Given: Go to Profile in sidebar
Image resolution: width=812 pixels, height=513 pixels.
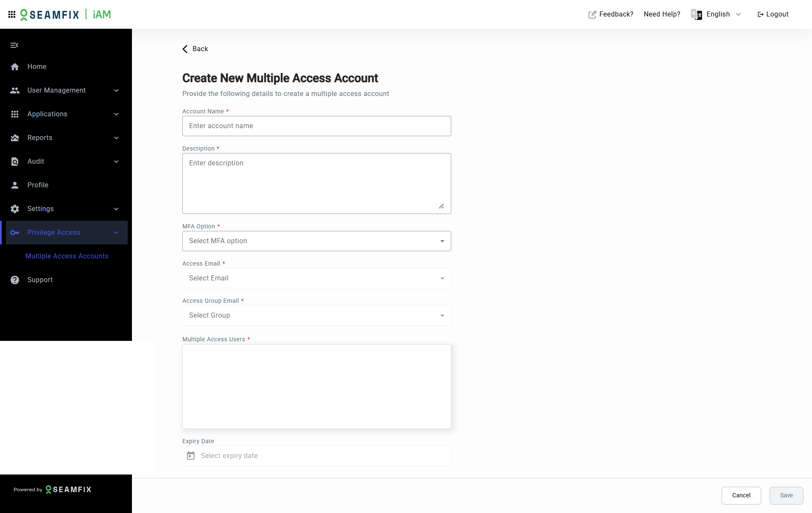Looking at the screenshot, I should pos(38,185).
